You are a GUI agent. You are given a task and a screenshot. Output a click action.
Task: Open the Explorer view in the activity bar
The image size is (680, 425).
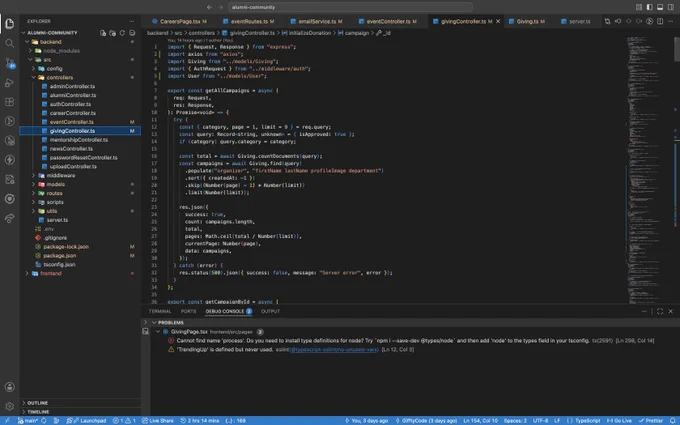click(10, 23)
